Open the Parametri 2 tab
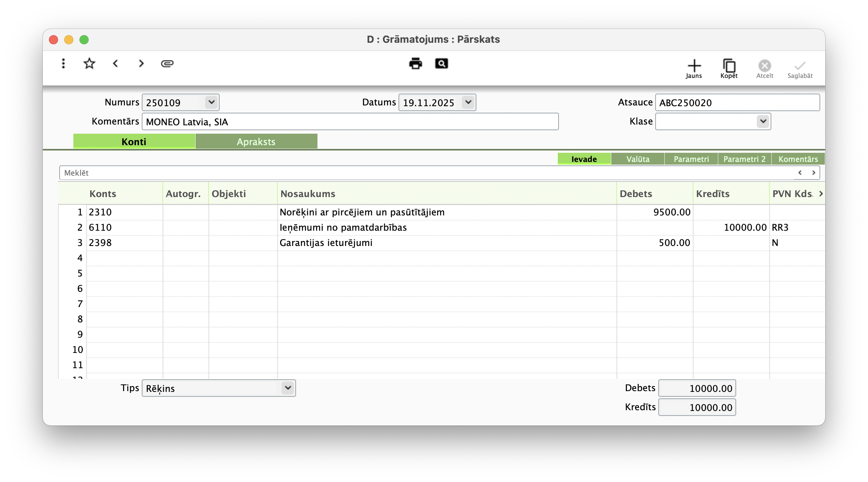Viewport: 868px width, 482px height. pyautogui.click(x=744, y=159)
